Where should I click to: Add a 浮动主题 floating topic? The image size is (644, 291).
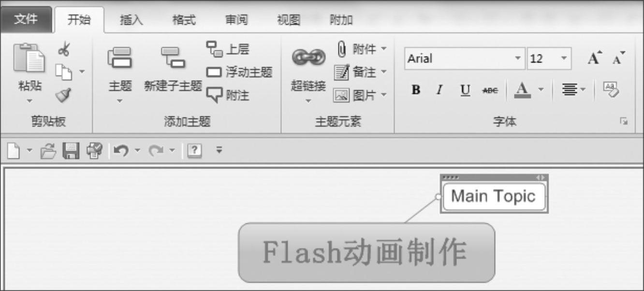click(x=239, y=73)
